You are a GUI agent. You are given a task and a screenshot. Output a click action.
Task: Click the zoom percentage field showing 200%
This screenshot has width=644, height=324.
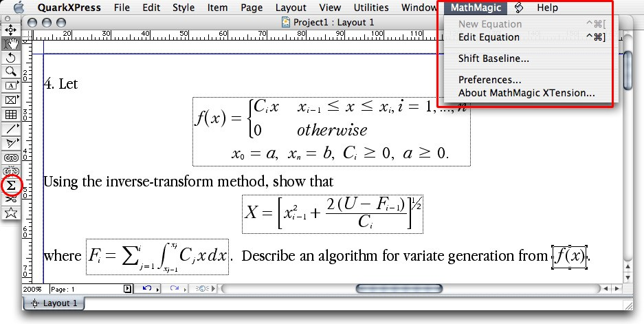coord(34,290)
